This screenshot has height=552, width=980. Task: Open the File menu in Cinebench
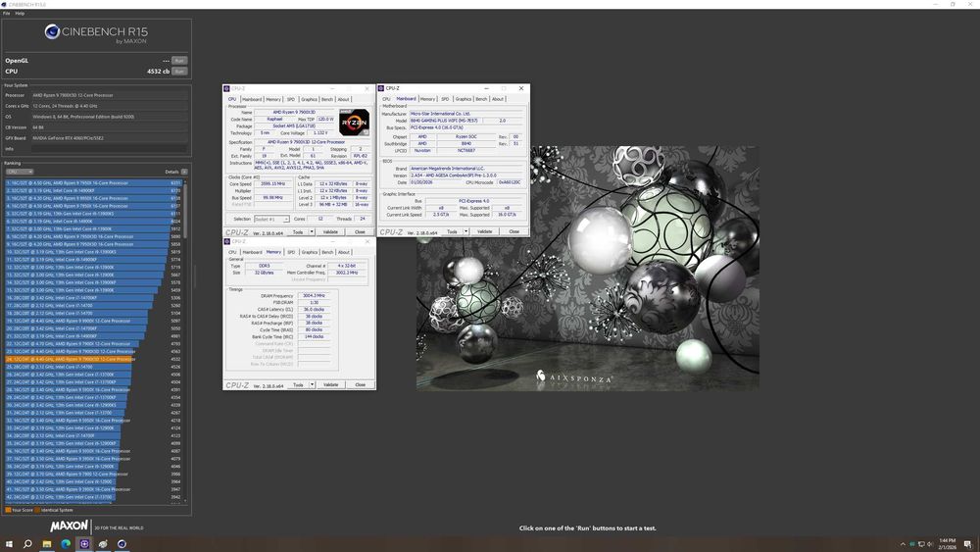[x=6, y=13]
